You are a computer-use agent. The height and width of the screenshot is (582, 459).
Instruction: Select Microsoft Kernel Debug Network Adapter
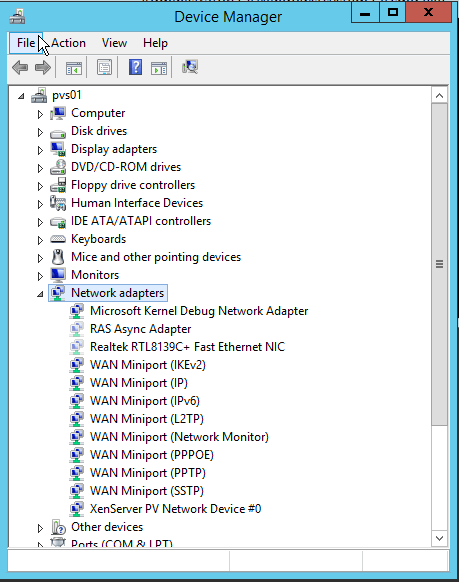coord(199,311)
